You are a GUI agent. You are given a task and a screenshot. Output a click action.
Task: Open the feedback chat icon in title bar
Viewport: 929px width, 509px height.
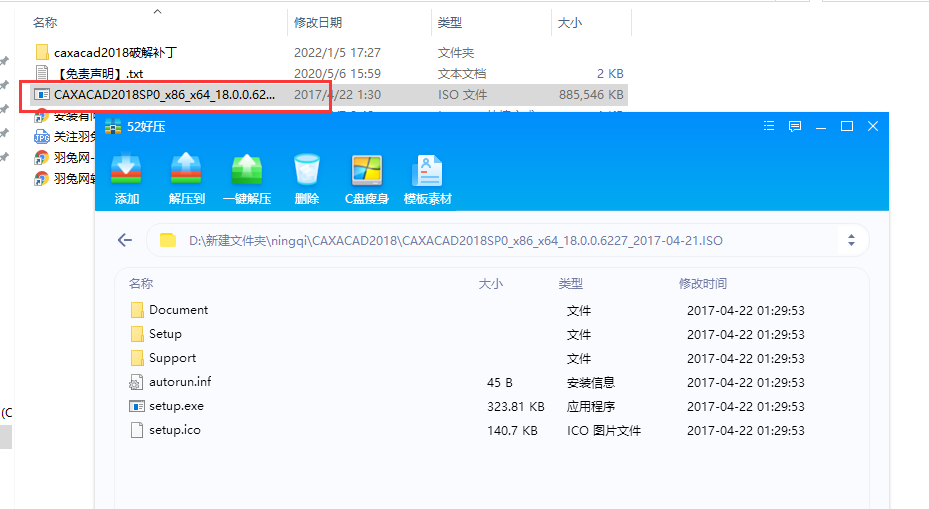(x=795, y=126)
